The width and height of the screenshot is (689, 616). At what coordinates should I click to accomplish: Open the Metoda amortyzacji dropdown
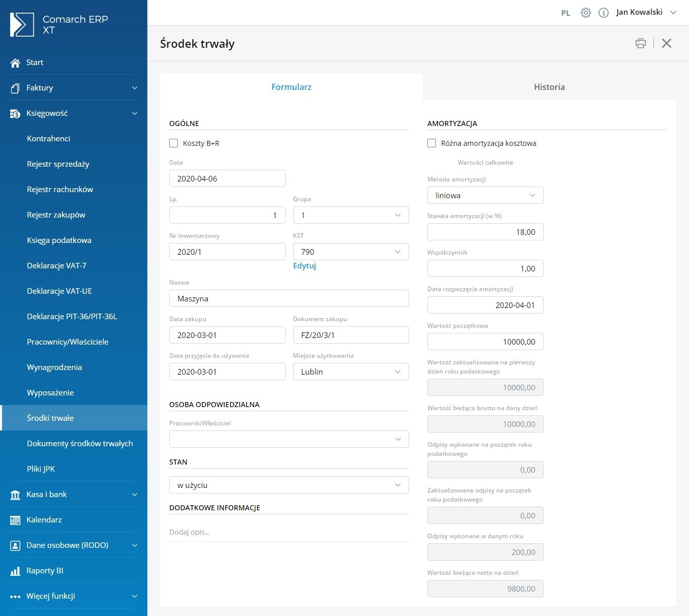coord(485,196)
